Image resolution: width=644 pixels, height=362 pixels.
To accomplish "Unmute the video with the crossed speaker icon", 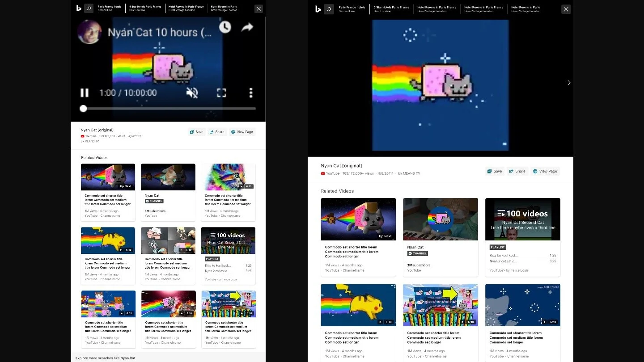I will pos(192,93).
